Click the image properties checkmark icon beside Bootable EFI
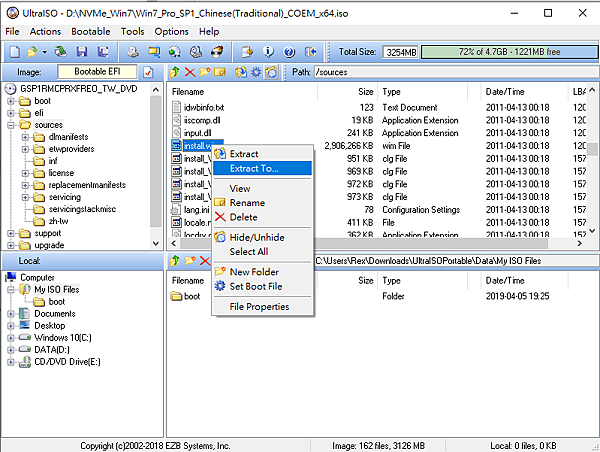Image resolution: width=600 pixels, height=452 pixels. 148,72
